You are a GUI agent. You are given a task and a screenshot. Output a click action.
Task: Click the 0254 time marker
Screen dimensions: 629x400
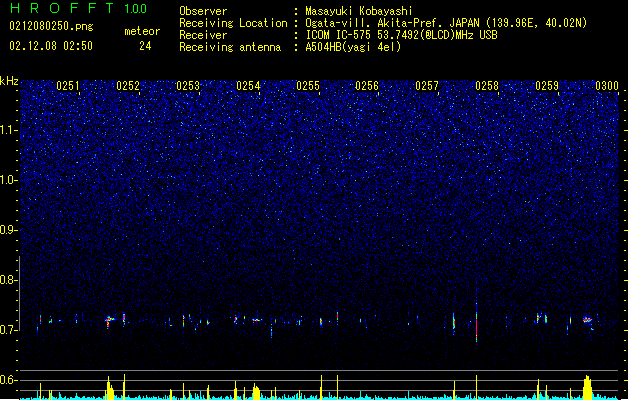tap(248, 86)
